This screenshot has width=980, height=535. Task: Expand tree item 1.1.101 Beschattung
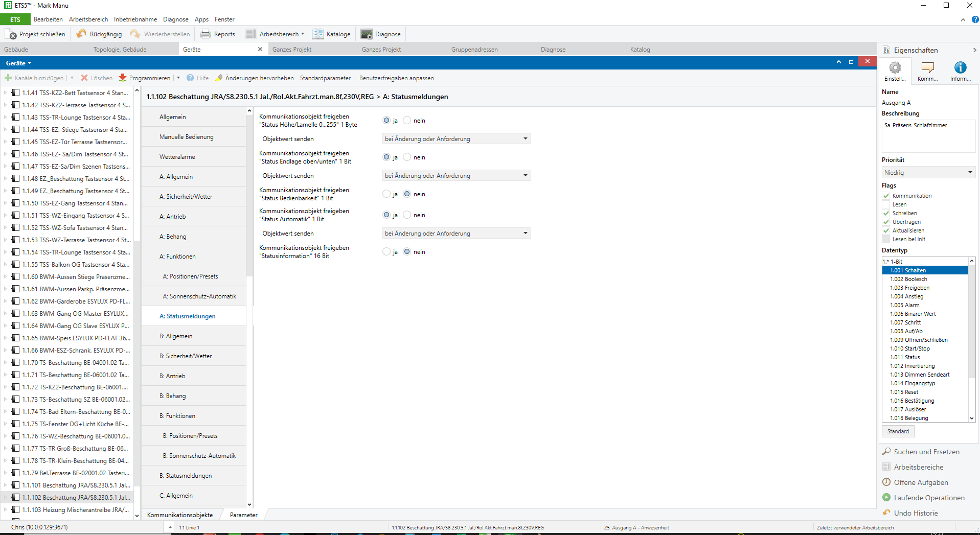pyautogui.click(x=6, y=485)
